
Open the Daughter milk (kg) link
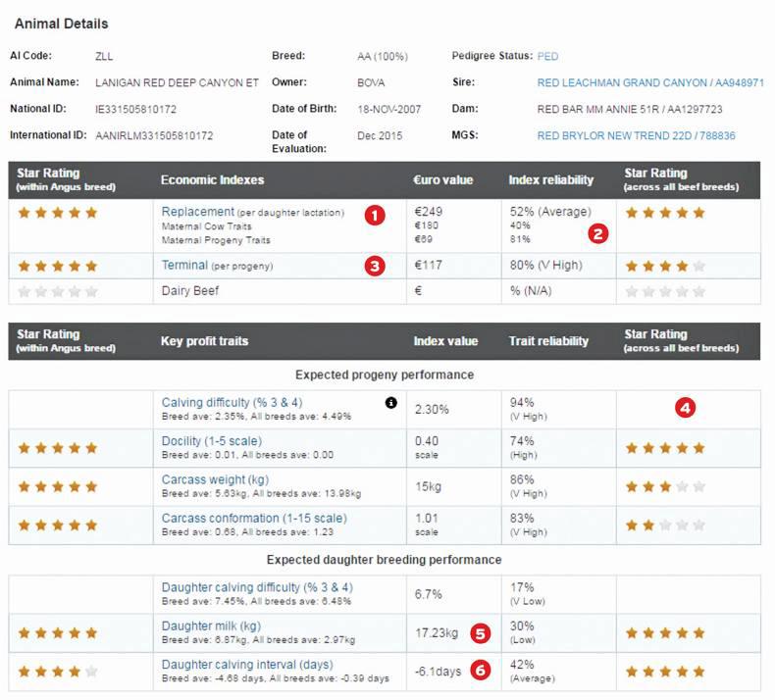[x=213, y=625]
